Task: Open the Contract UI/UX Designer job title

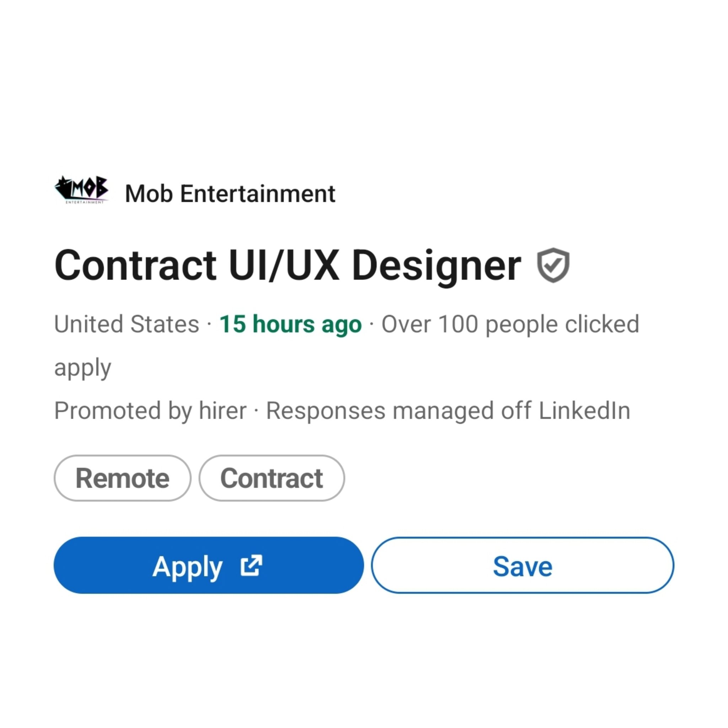Action: pos(288,266)
